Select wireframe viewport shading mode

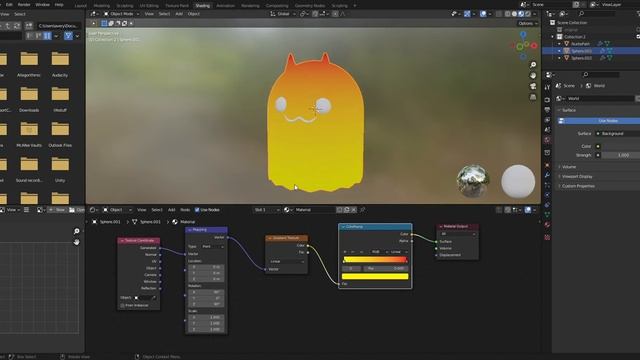click(507, 14)
